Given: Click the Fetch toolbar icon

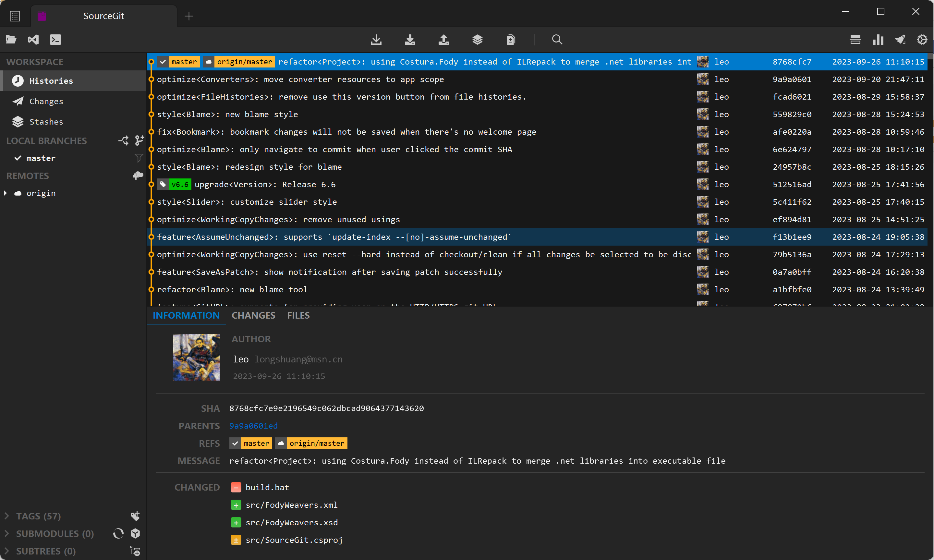Looking at the screenshot, I should coord(376,39).
